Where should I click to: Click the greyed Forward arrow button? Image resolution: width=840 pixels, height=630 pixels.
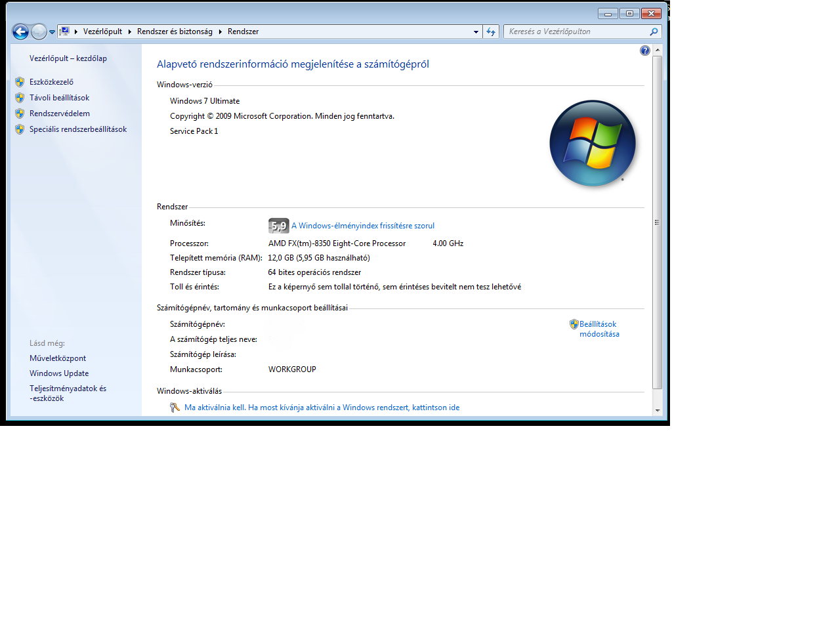click(39, 31)
